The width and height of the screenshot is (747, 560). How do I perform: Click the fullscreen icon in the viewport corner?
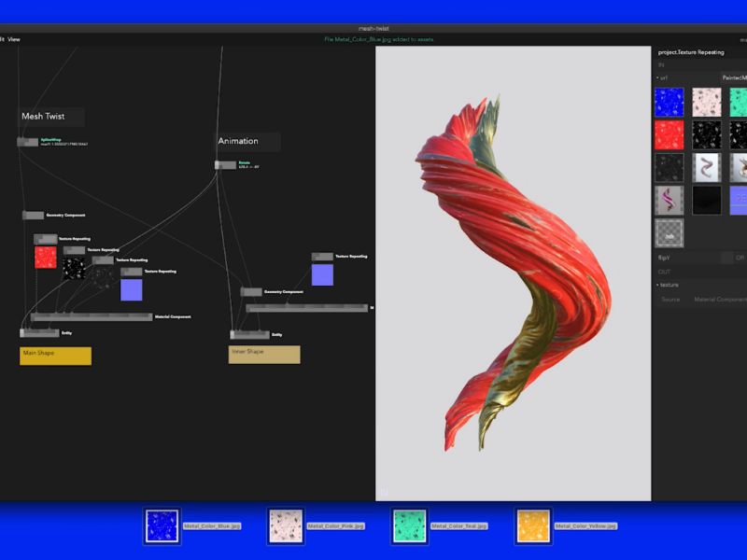(x=383, y=493)
